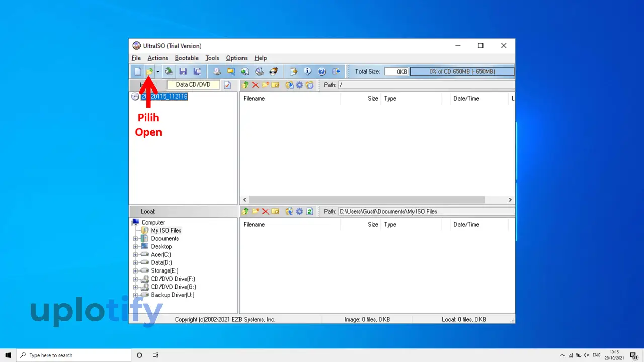This screenshot has width=644, height=362.
Task: Open the Tools menu
Action: coord(212,58)
